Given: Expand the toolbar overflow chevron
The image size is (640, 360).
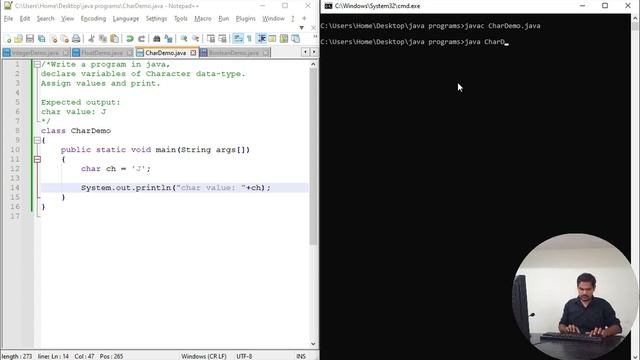Looking at the screenshot, I should pyautogui.click(x=315, y=37).
